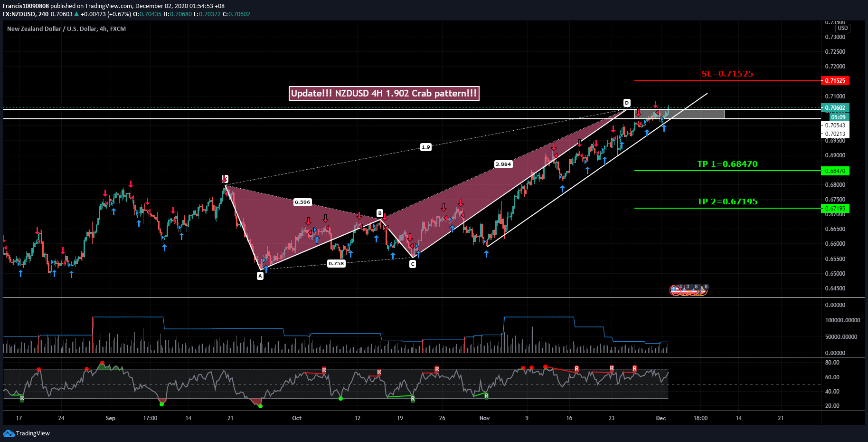Viewport: 868px width, 442px height.
Task: Click the 0.73000 price axis label
Action: pyautogui.click(x=835, y=37)
